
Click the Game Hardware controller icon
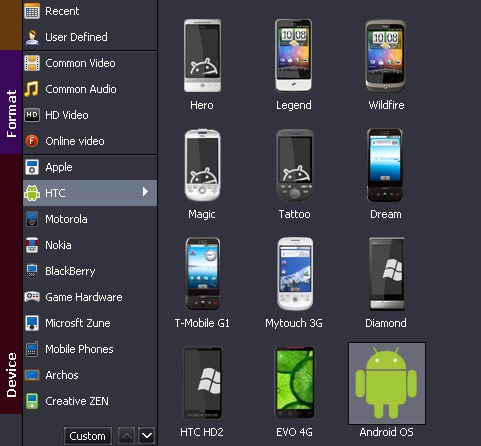click(x=32, y=297)
